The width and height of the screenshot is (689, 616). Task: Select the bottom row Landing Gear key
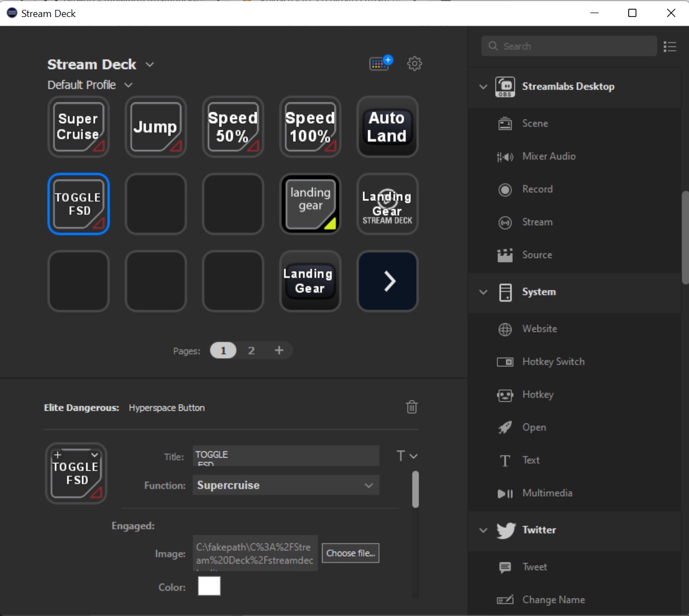click(x=310, y=281)
